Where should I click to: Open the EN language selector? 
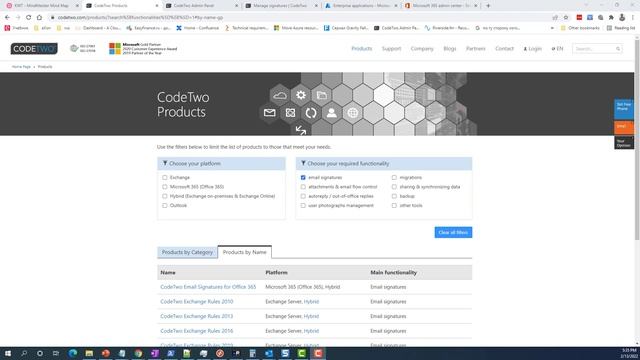[x=557, y=49]
